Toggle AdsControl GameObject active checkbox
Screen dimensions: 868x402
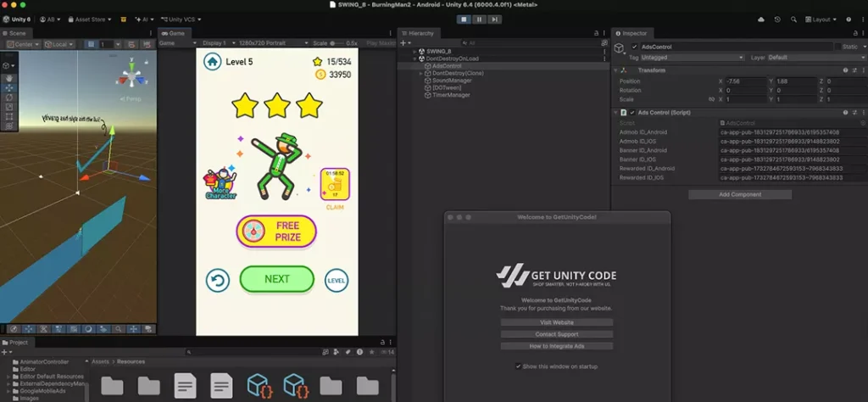coord(634,47)
